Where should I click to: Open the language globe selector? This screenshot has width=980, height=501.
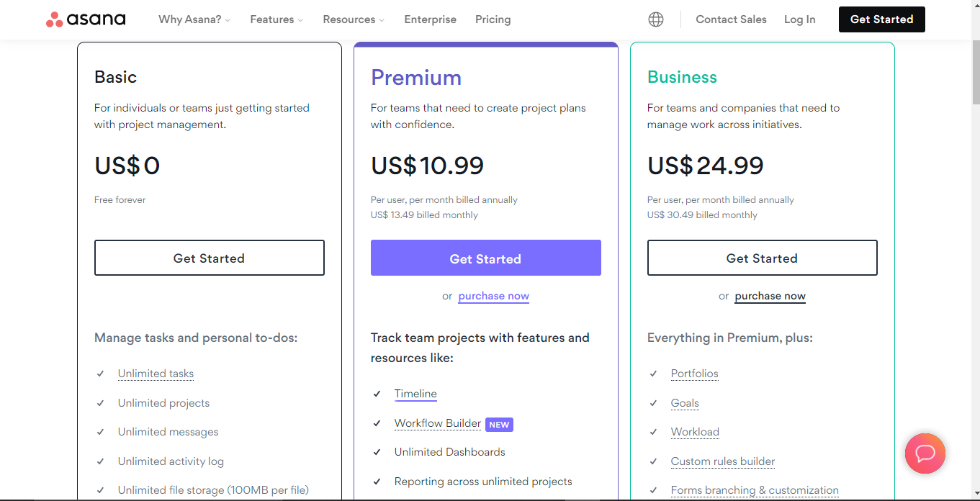(x=656, y=19)
